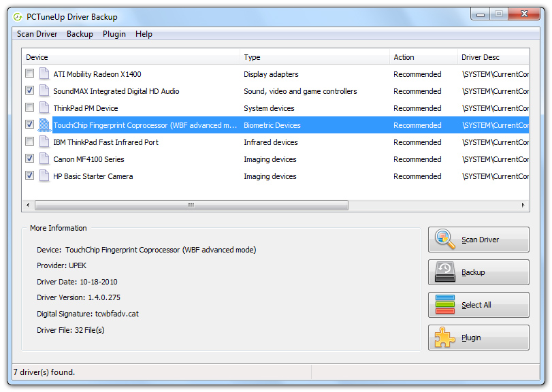Uncheck the HP Basic Starter Camera checkbox
Viewport: 552px width, 392px height.
point(29,175)
